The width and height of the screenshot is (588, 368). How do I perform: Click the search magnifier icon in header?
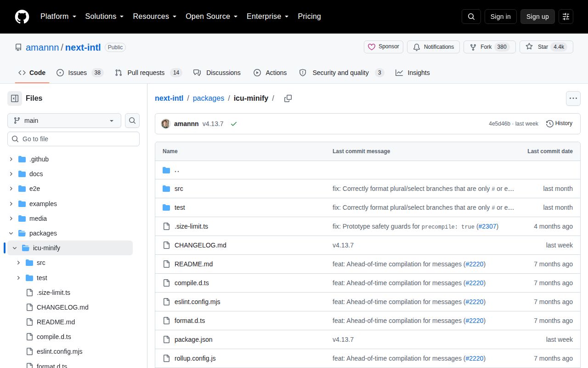point(471,17)
